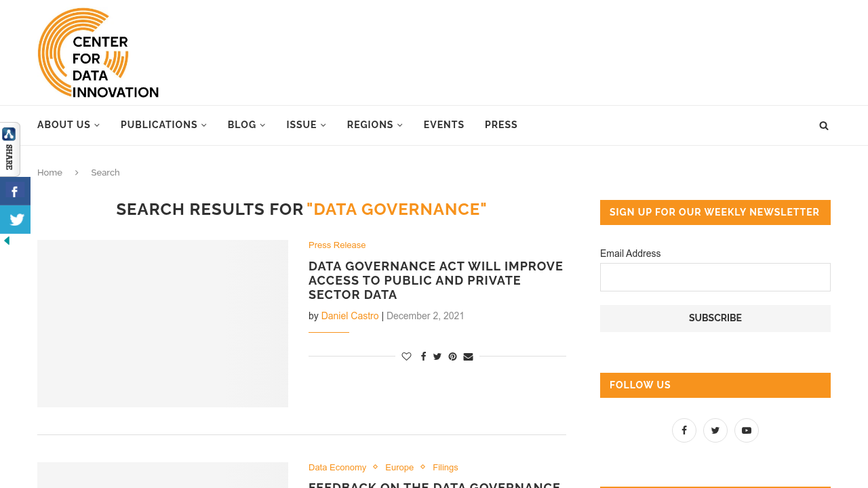Image resolution: width=868 pixels, height=488 pixels.
Task: Select the PRESS navigation item
Action: tap(501, 124)
